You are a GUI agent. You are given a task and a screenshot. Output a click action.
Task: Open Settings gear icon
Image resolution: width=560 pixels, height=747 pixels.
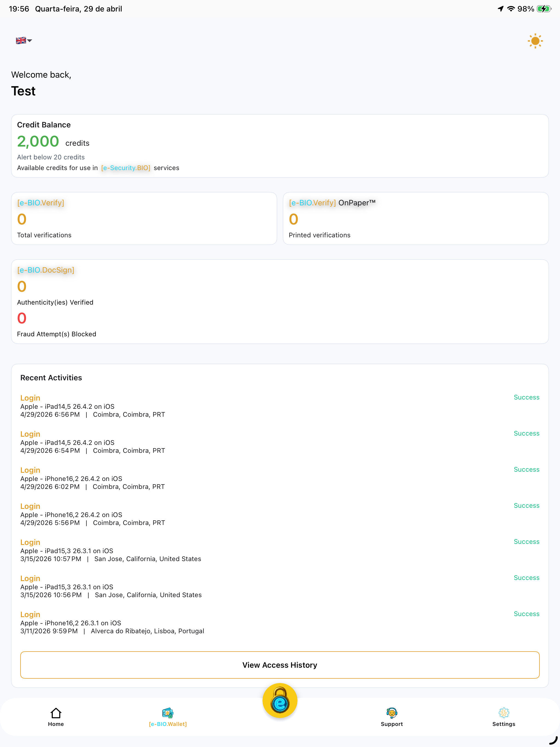coord(504,713)
